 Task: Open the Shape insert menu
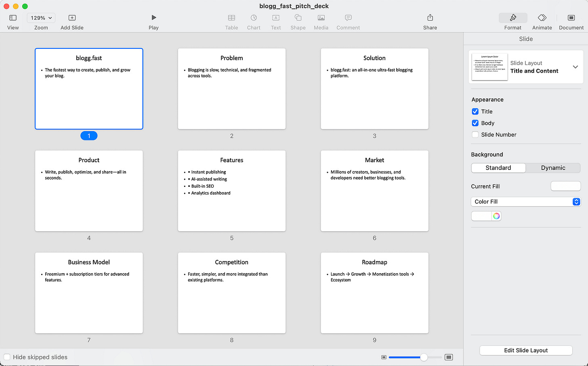[x=298, y=18]
